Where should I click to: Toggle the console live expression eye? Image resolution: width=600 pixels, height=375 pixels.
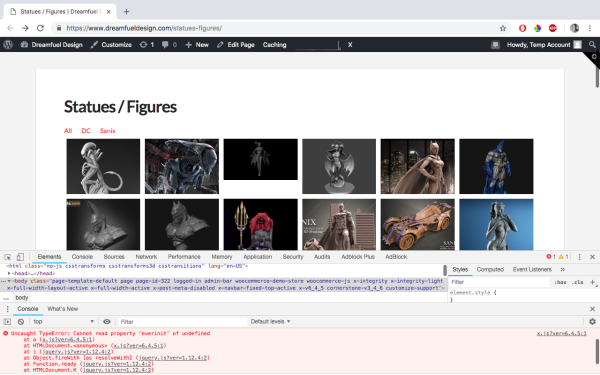(107, 321)
